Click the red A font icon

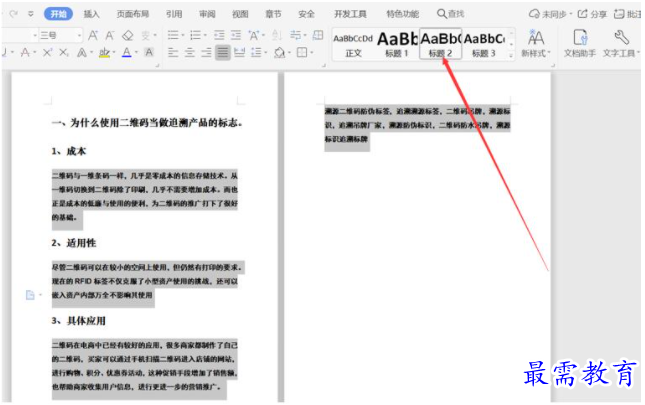(25, 53)
